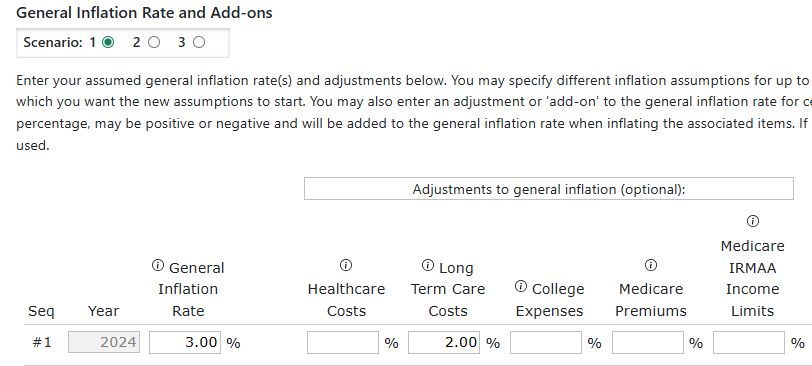Image resolution: width=812 pixels, height=366 pixels.
Task: Show Medicare IRMAA Income Limits info
Action: coord(752,221)
